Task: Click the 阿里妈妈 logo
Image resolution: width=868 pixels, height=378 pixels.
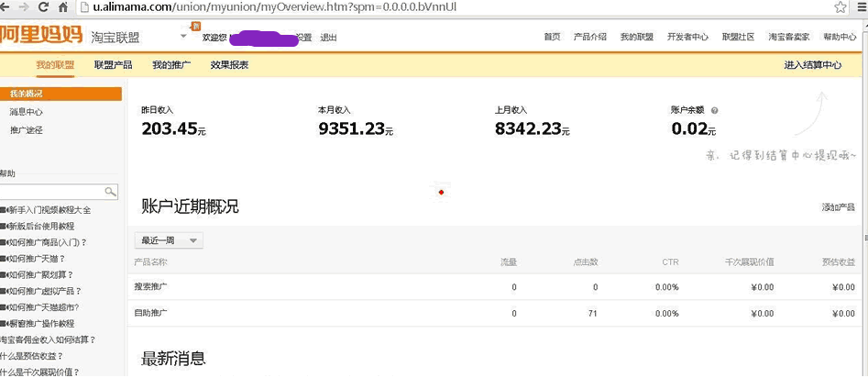Action: click(39, 36)
